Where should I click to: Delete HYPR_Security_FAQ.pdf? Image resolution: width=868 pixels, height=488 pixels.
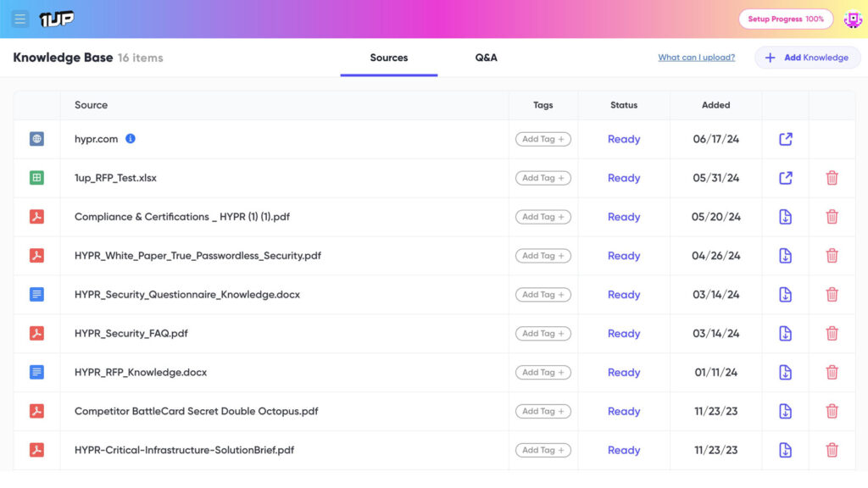(x=832, y=333)
